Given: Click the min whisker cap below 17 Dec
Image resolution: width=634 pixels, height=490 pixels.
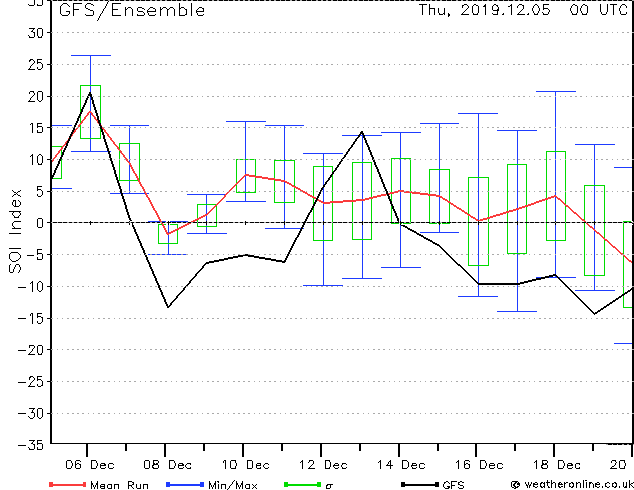Looking at the screenshot, I should point(517,311).
